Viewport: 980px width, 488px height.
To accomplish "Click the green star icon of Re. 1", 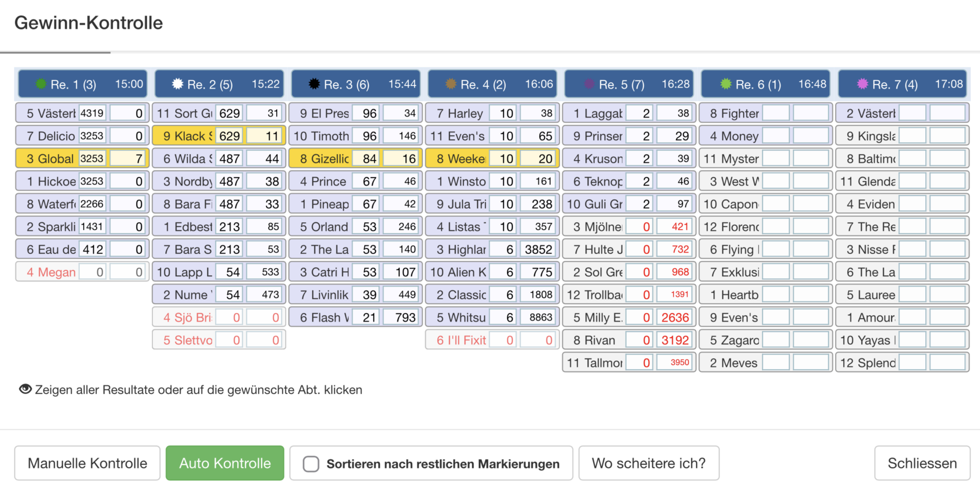I will [41, 84].
